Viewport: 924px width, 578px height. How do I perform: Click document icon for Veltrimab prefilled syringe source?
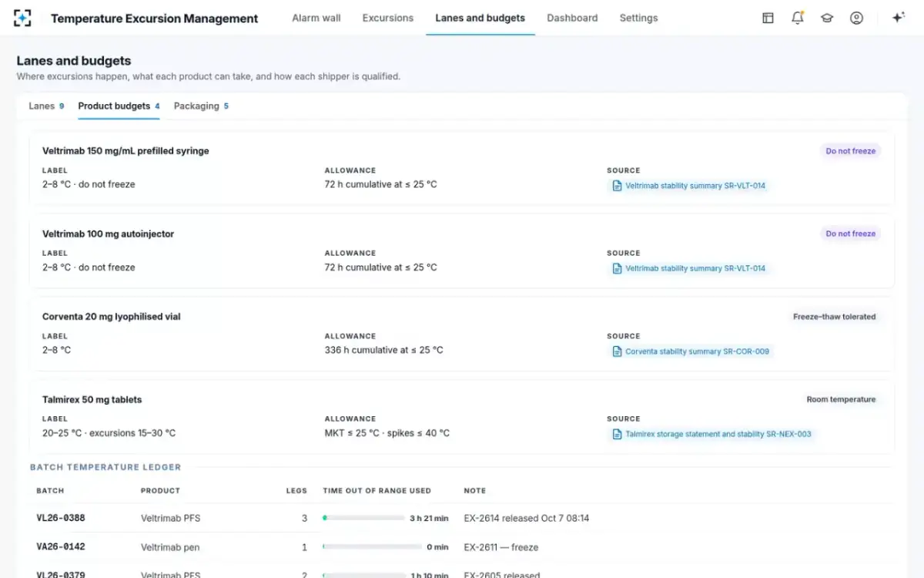coord(617,186)
